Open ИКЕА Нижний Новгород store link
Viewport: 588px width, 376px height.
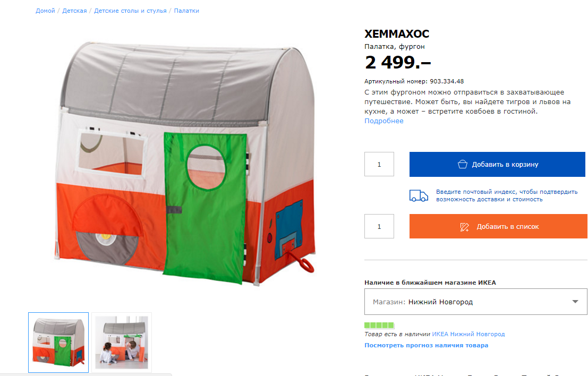(x=468, y=334)
